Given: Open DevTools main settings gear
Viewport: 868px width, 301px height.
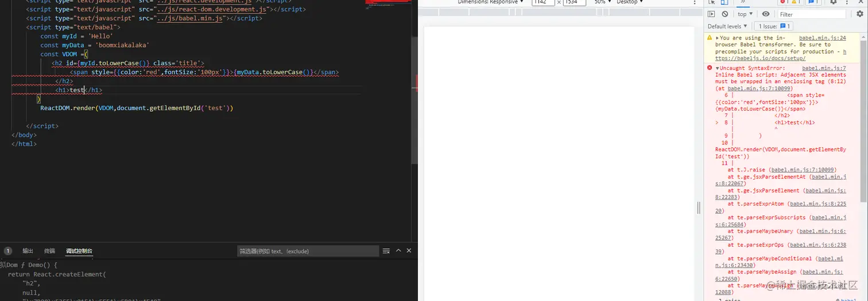Looking at the screenshot, I should click(833, 2).
